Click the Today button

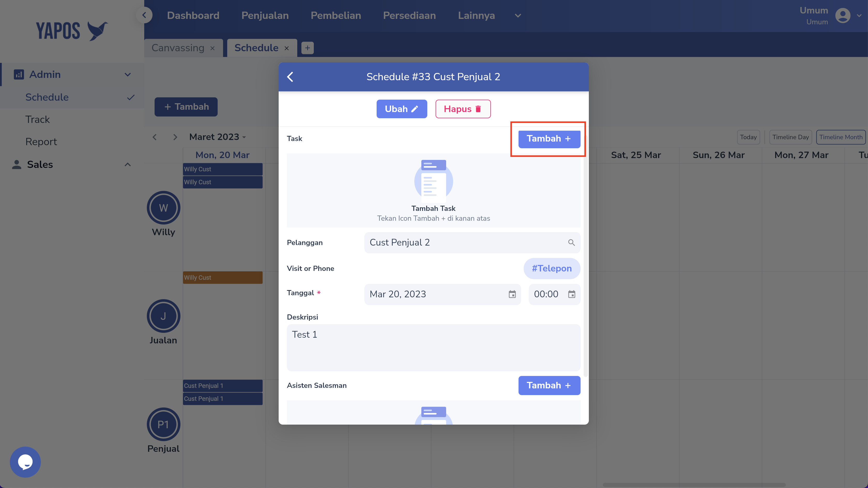coord(748,137)
